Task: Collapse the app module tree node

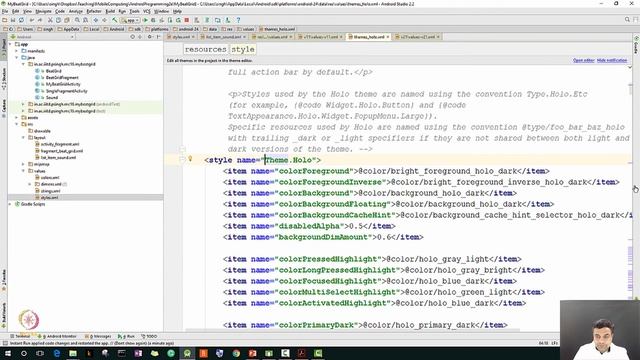Action: (11, 44)
